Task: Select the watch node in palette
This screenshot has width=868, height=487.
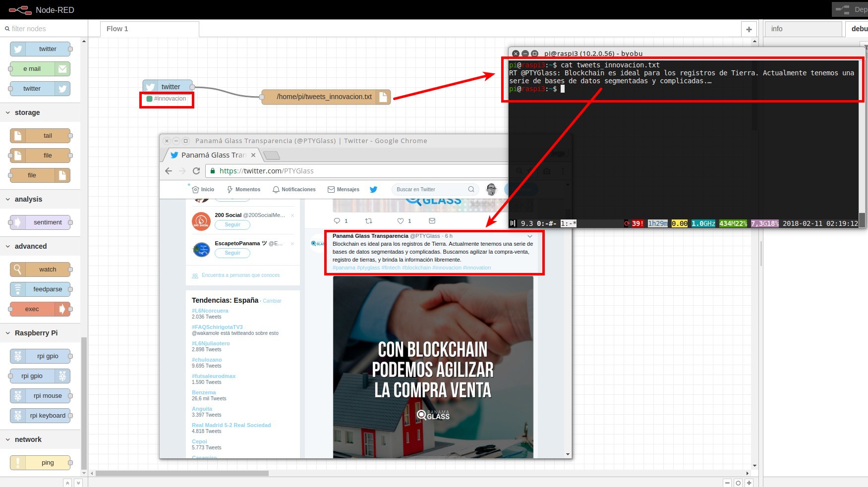Action: coord(40,270)
